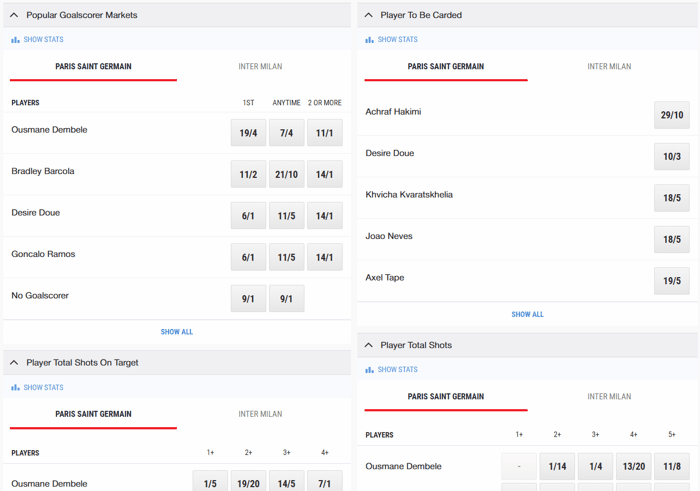Pick Dembele 2+ shots on target at 19/20
The width and height of the screenshot is (700, 491).
click(248, 481)
